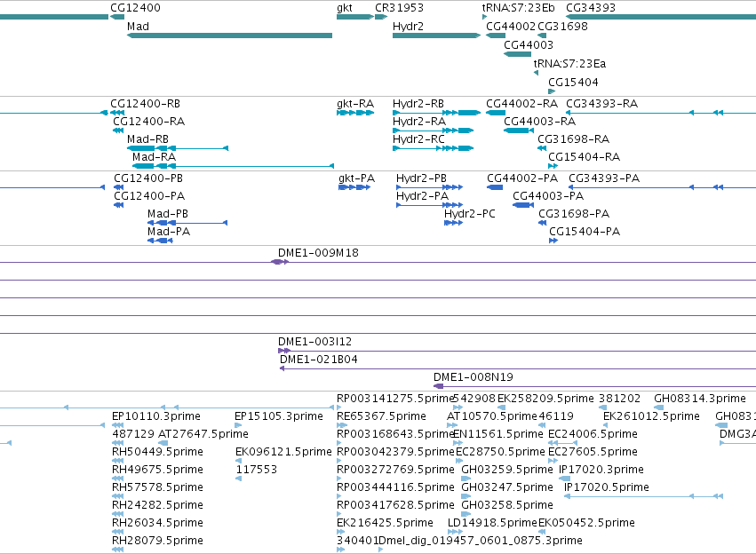Click BAC clone label DME1-009M18
The width and height of the screenshot is (756, 554).
[318, 253]
